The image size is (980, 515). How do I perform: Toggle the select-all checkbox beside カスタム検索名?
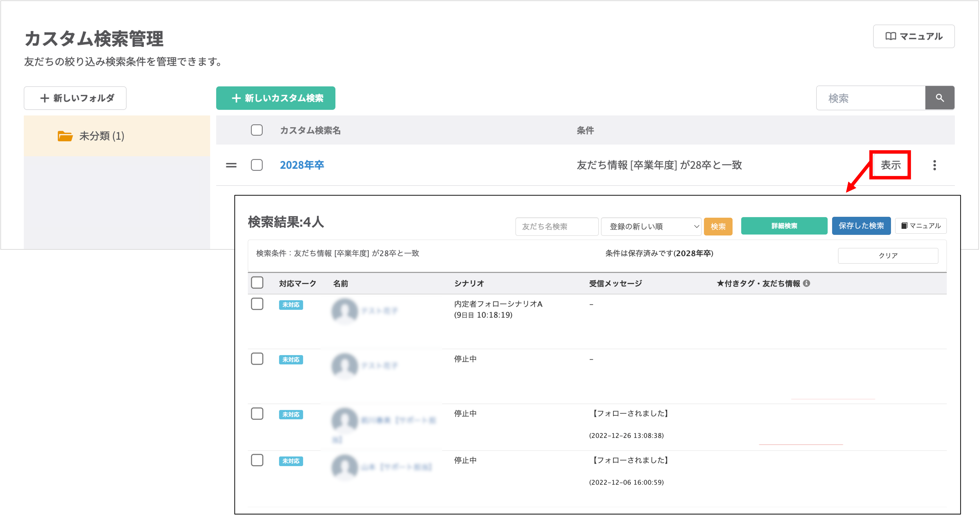257,130
